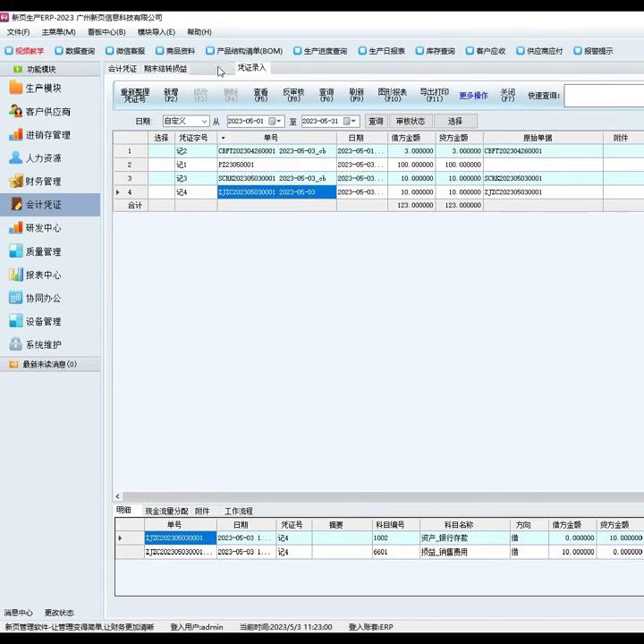The image size is (644, 644).
Task: Click the 查询 button beside the date range
Action: point(376,121)
